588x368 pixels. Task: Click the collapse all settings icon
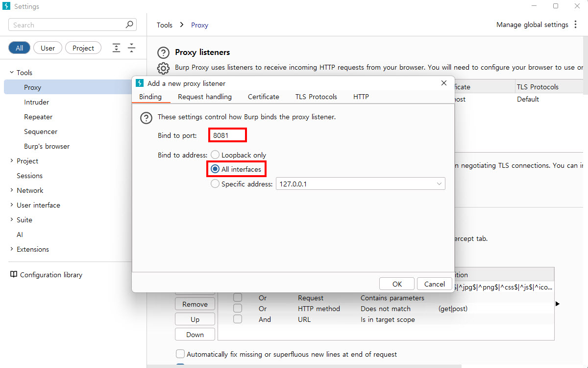pos(131,48)
